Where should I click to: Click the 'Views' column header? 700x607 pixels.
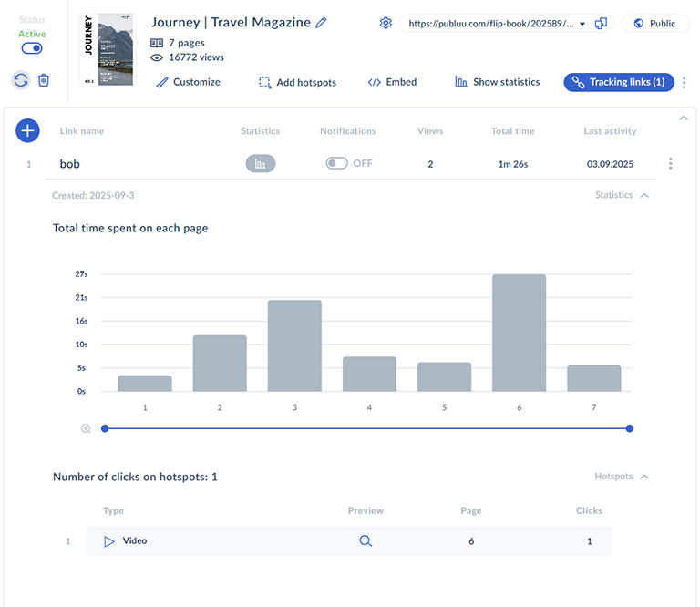[430, 130]
